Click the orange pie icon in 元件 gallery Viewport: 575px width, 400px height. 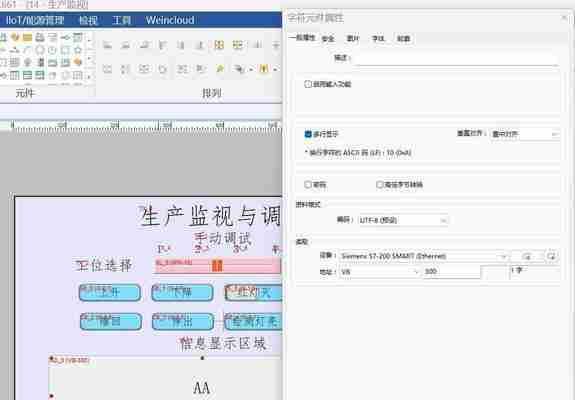click(15, 37)
